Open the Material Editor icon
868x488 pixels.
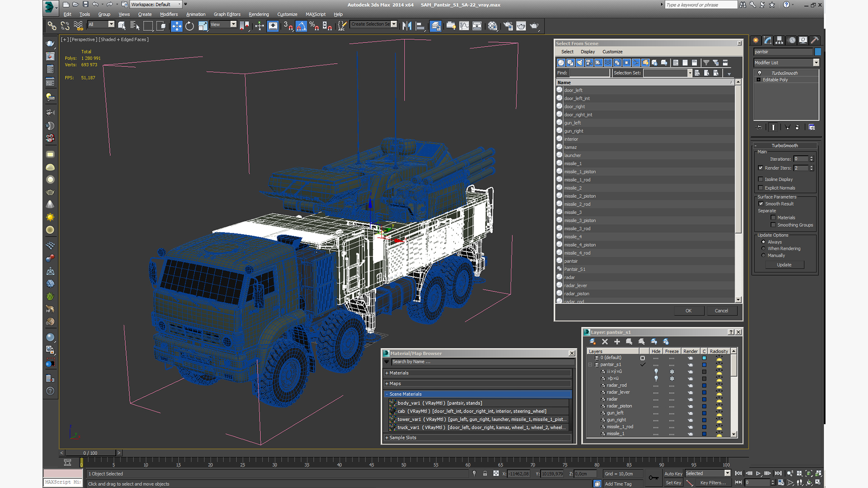[x=492, y=26]
